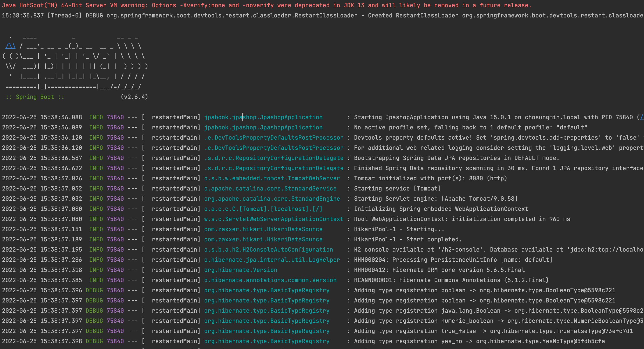
Task: Click the H2ConsoleAutoConfiguration logger name
Action: 268,250
